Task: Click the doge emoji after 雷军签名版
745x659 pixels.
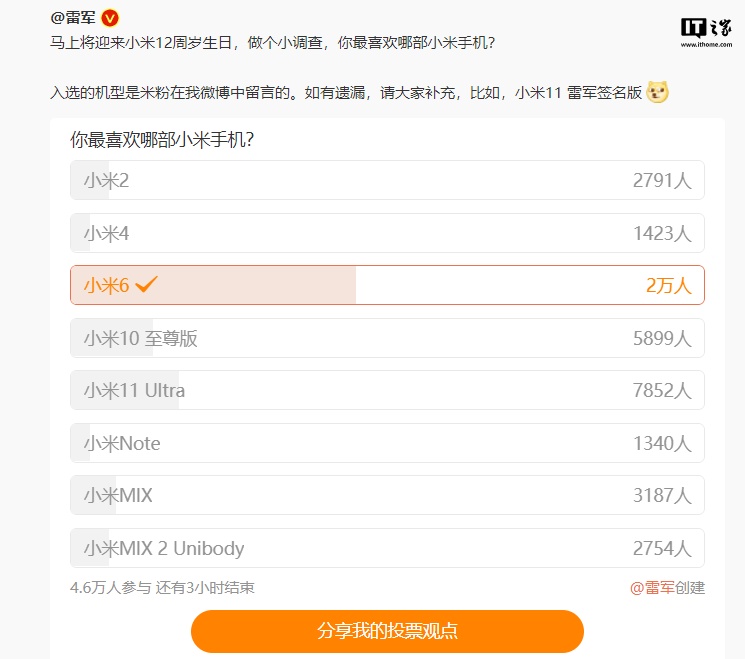Action: [658, 92]
